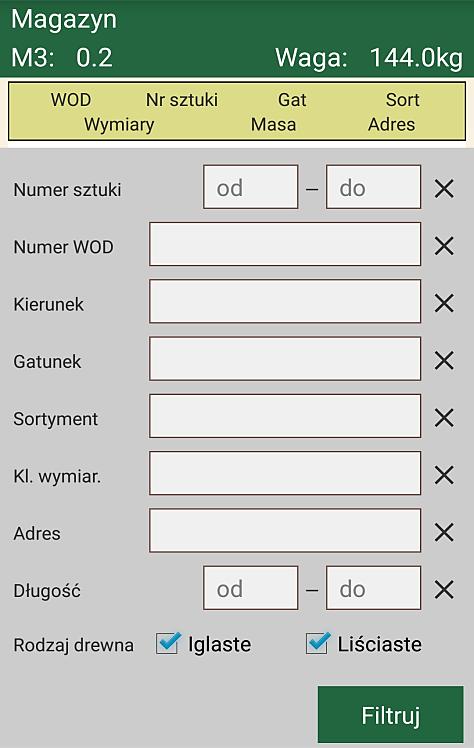Screen dimensions: 474x748
Task: Toggle the Liściaste checkbox
Action: (318, 643)
